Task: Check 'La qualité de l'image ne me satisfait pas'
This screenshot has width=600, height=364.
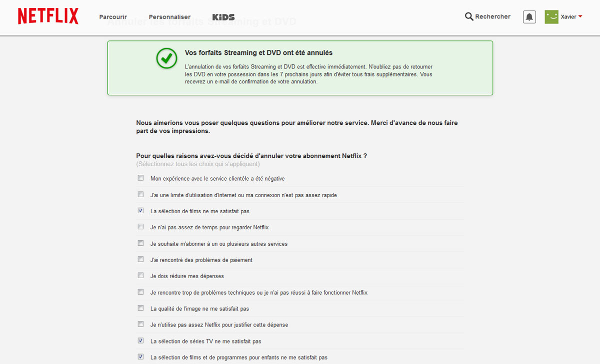Action: click(140, 308)
